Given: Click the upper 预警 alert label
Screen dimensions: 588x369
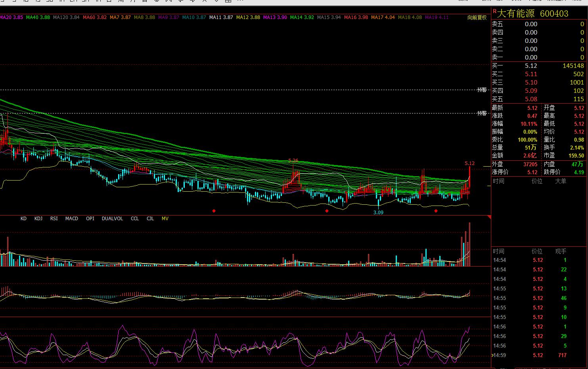Looking at the screenshot, I should 482,90.
